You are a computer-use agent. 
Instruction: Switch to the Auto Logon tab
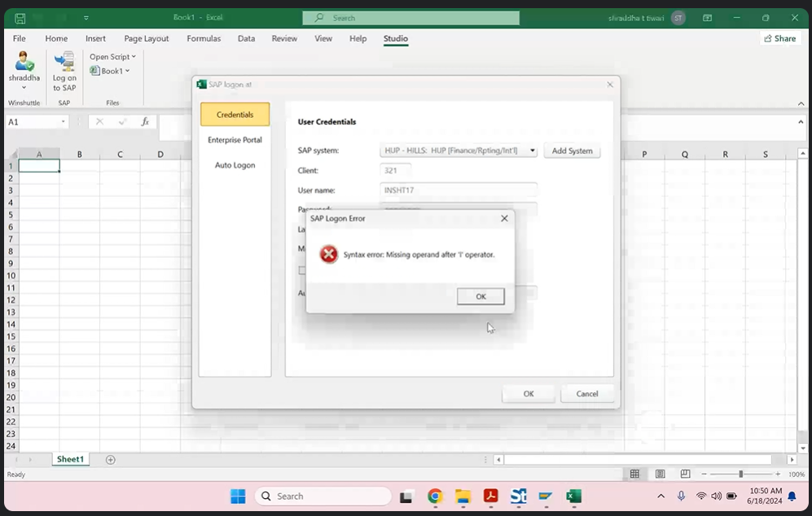(235, 165)
